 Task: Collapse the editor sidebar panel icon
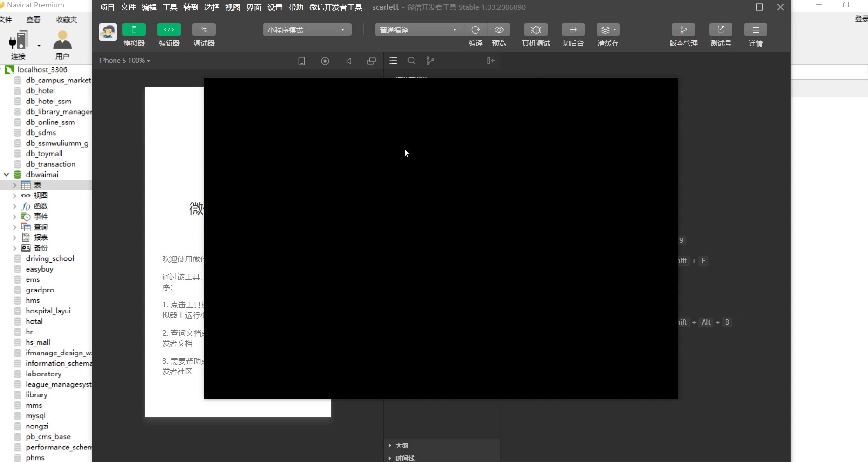tap(491, 61)
